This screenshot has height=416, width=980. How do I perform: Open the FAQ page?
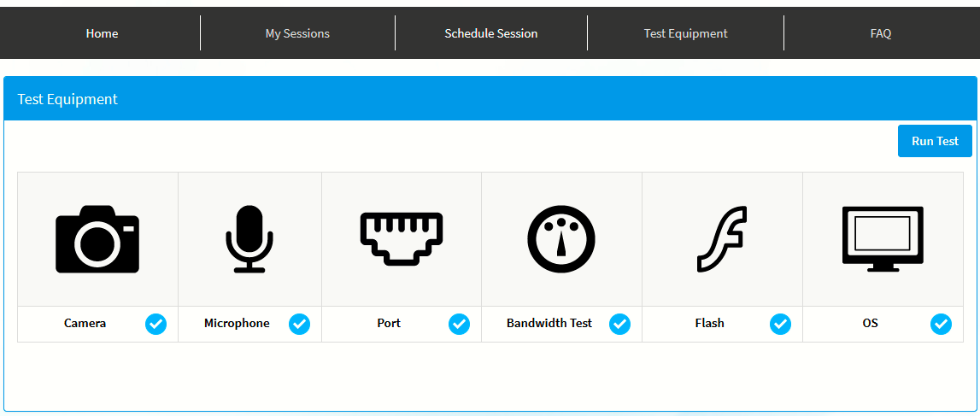(880, 33)
